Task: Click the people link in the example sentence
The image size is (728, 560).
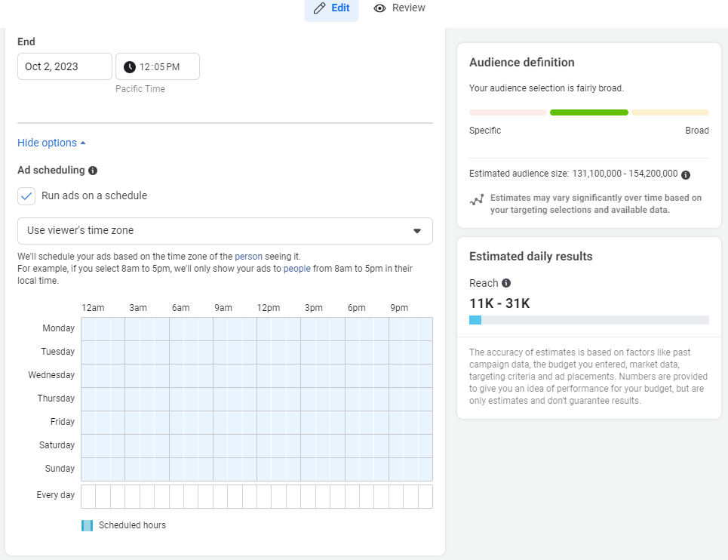Action: [x=297, y=268]
